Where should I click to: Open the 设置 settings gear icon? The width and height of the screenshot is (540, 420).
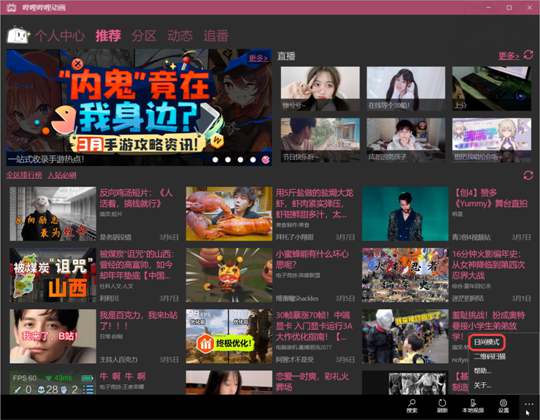point(503,406)
